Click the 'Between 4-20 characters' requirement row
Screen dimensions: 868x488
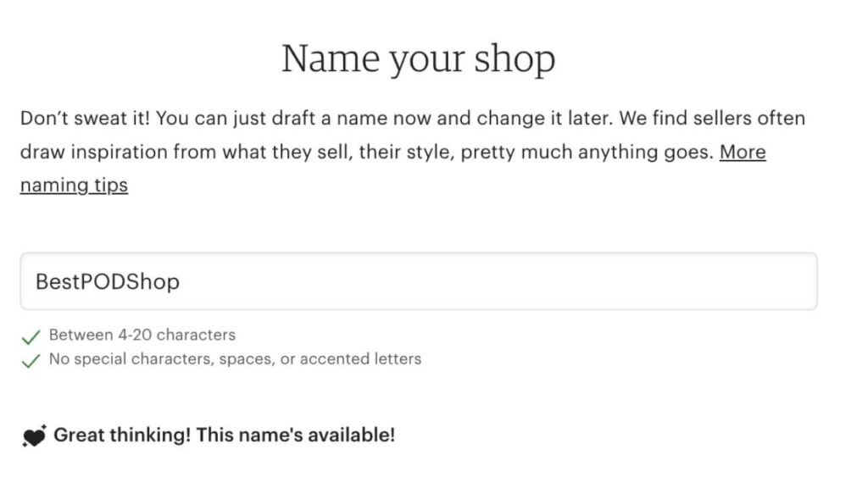click(x=142, y=335)
